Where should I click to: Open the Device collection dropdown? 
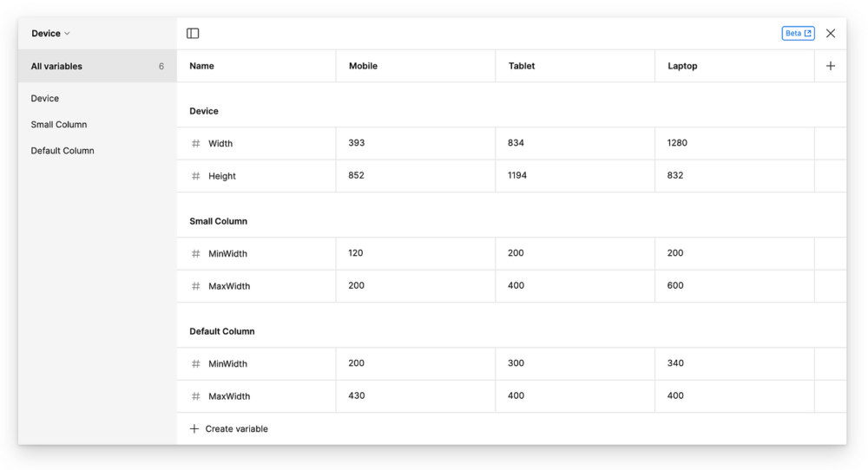[50, 34]
